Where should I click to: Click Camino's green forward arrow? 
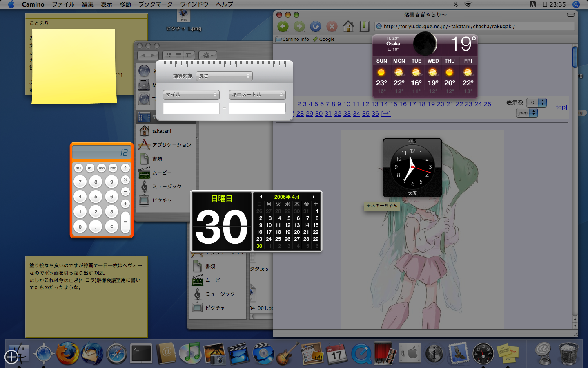[299, 27]
